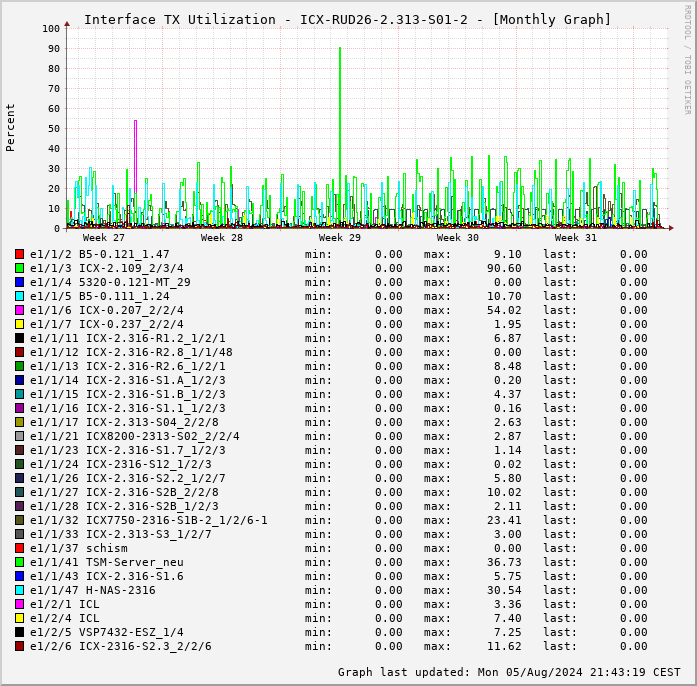This screenshot has width=697, height=686.
Task: Click the green swatch for e1/1/3 ICX-2.109_2/3/4
Action: point(19,268)
